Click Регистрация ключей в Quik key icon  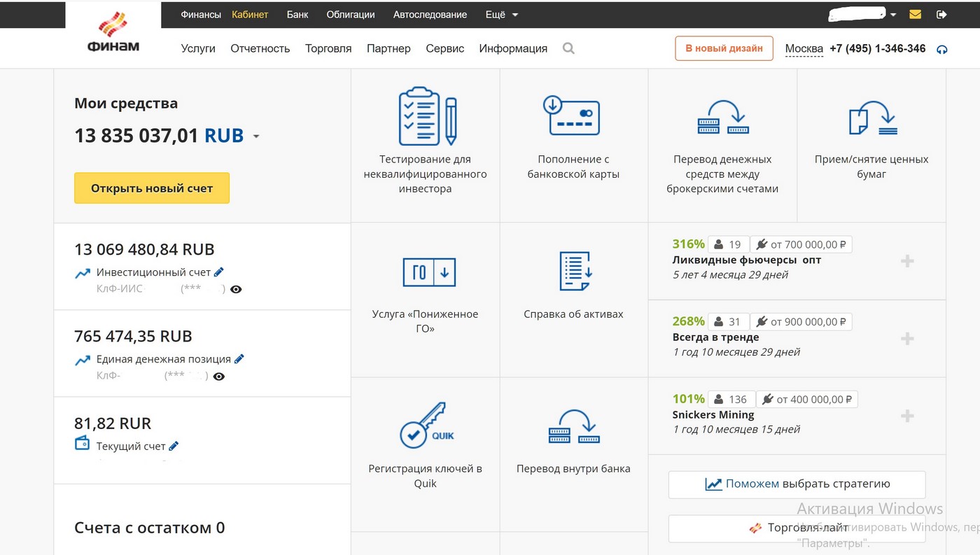pos(426,425)
